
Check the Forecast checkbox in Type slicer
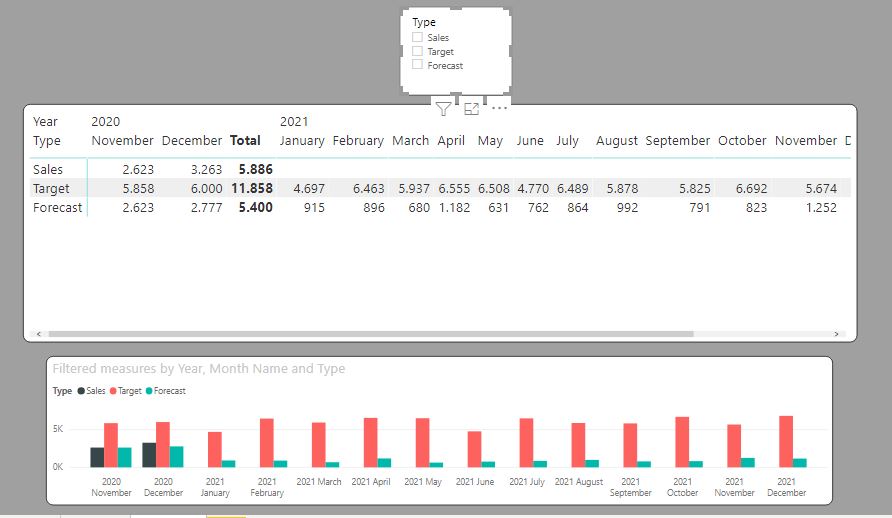click(x=418, y=65)
